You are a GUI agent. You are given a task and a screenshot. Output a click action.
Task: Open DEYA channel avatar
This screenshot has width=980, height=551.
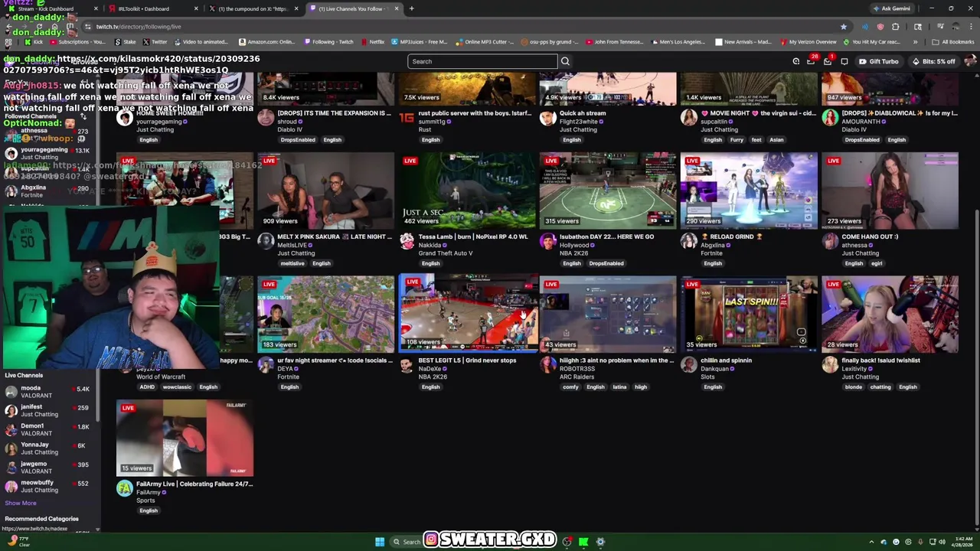click(x=266, y=365)
